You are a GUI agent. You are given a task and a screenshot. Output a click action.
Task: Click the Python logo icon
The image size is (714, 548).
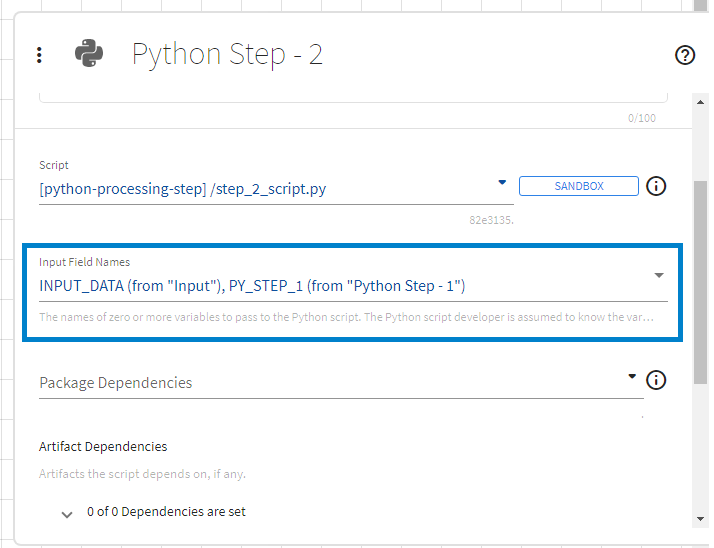89,54
